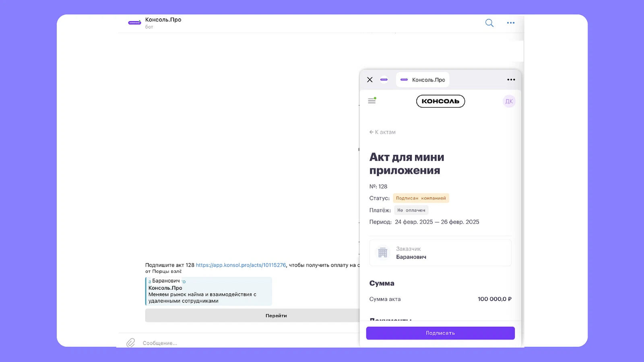The width and height of the screenshot is (644, 362).
Task: Click the Не оплачен payment badge
Action: coord(411,210)
